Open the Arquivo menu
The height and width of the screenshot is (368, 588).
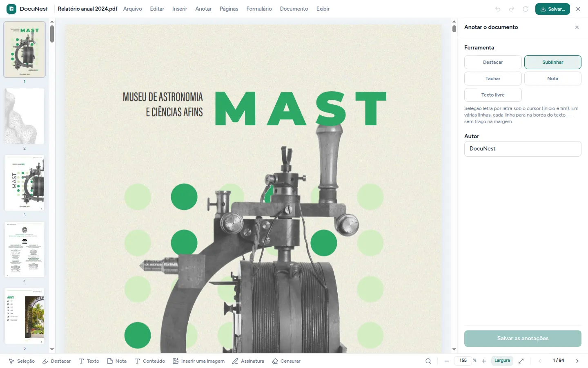point(133,9)
